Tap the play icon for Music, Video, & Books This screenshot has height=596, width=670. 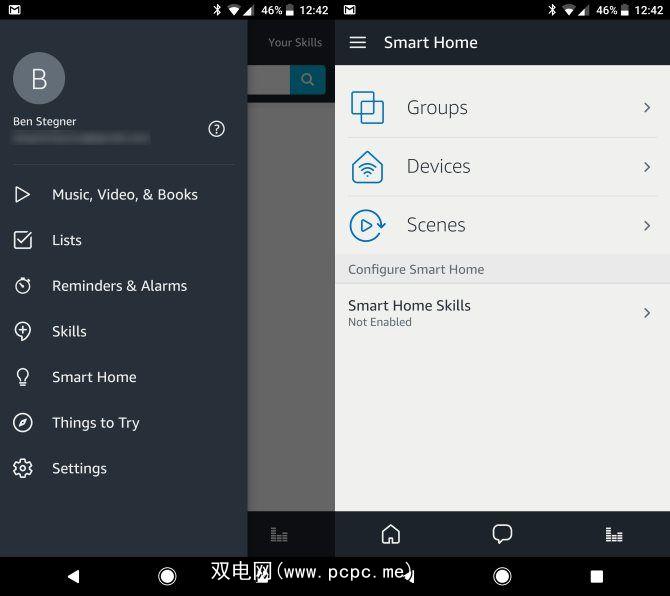(x=22, y=194)
